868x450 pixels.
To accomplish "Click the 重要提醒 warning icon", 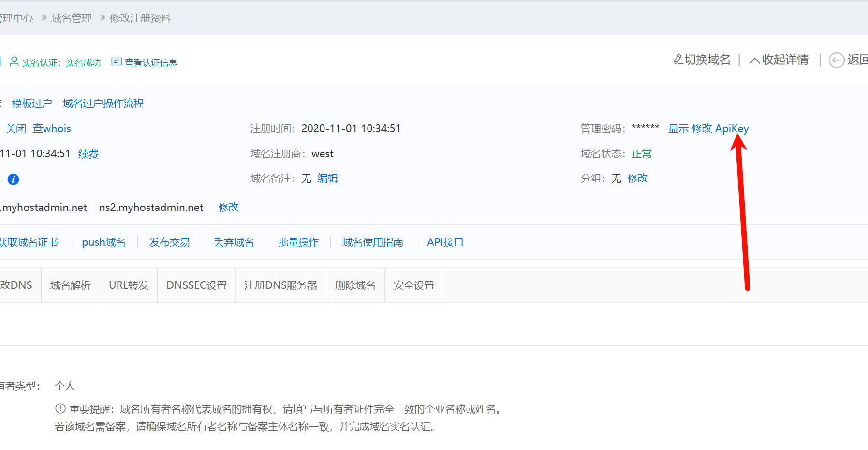I will pyautogui.click(x=60, y=409).
